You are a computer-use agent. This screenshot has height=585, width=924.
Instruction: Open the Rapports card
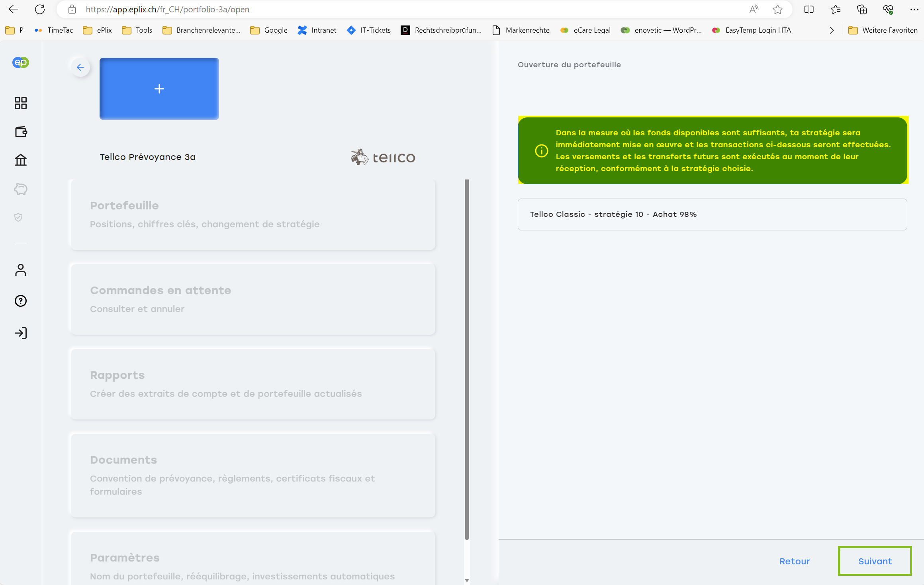click(x=253, y=384)
